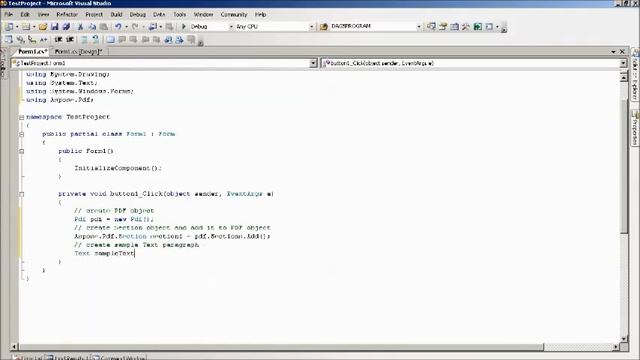Open the Test Results bottom tab
640x360 pixels.
coord(67,358)
